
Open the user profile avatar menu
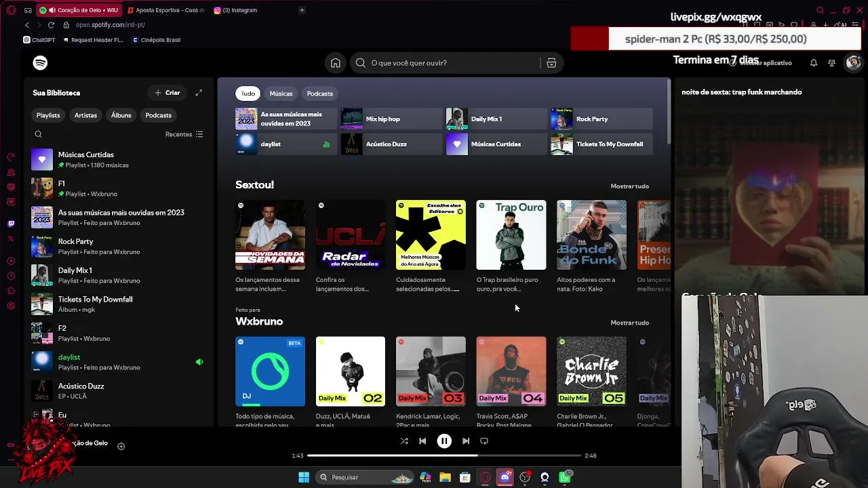click(x=853, y=63)
